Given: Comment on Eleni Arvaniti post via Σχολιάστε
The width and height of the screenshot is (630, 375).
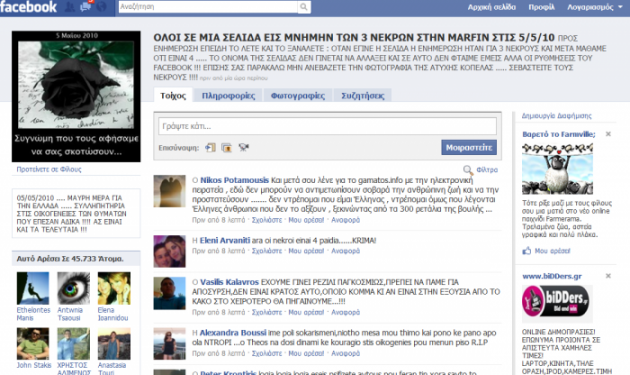Looking at the screenshot, I should click(x=267, y=251).
